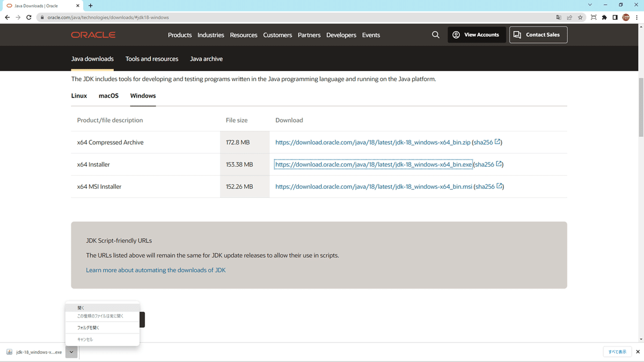644x362 pixels.
Task: Bookmark this page with the star icon
Action: pos(580,17)
